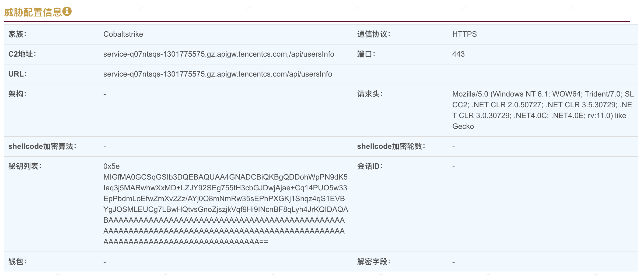Click the HTTPS protocol value
Screen dimensions: 644x275
tap(464, 34)
